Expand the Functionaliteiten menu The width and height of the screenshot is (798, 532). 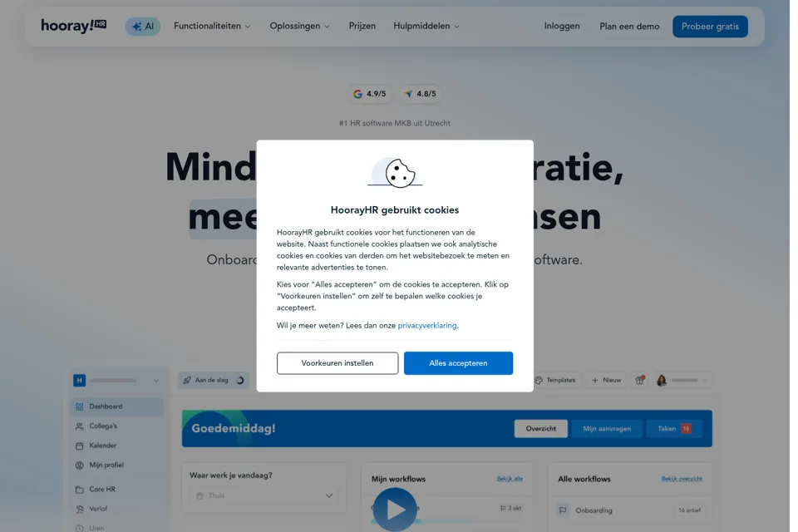point(212,26)
